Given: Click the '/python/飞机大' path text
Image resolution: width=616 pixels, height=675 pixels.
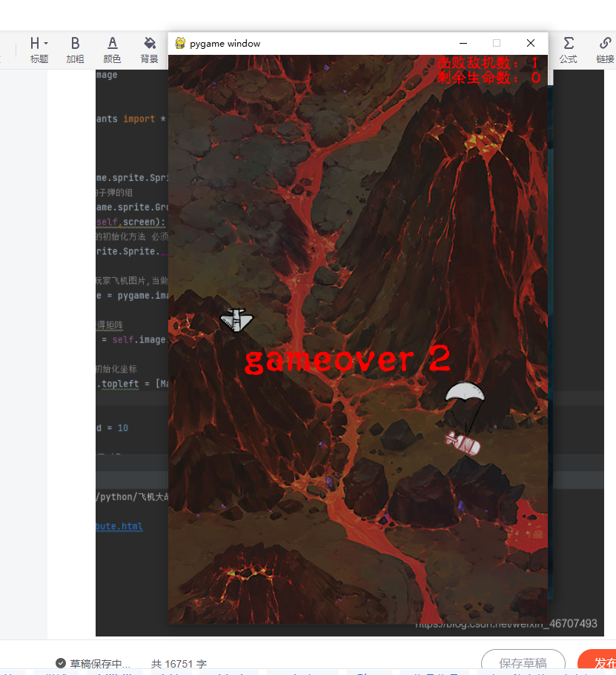Looking at the screenshot, I should [x=132, y=496].
